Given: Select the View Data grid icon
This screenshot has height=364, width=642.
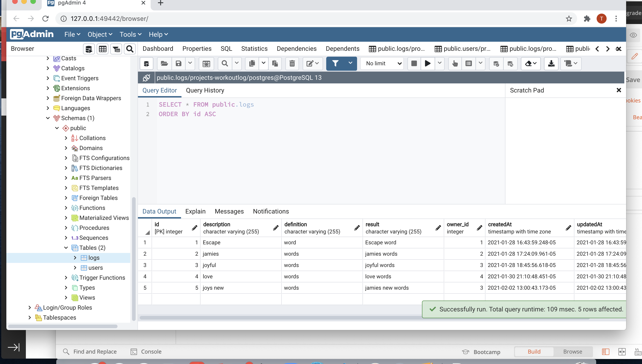Looking at the screenshot, I should click(x=103, y=49).
